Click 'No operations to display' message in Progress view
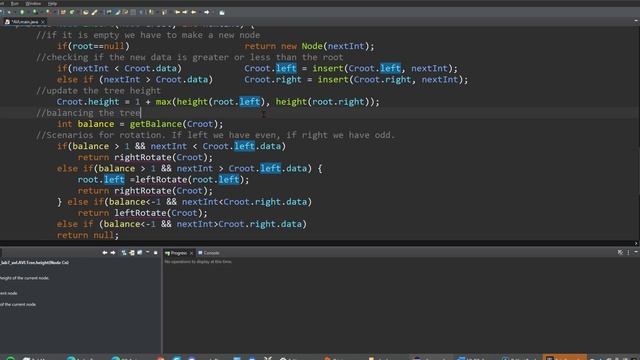Screen dimensions: 640x360 point(198,262)
